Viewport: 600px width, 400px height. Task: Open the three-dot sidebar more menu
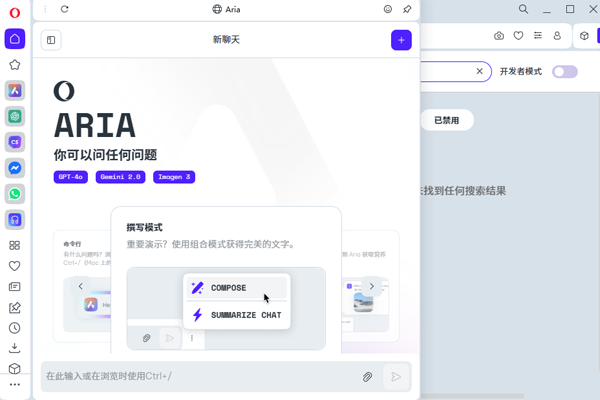15,385
